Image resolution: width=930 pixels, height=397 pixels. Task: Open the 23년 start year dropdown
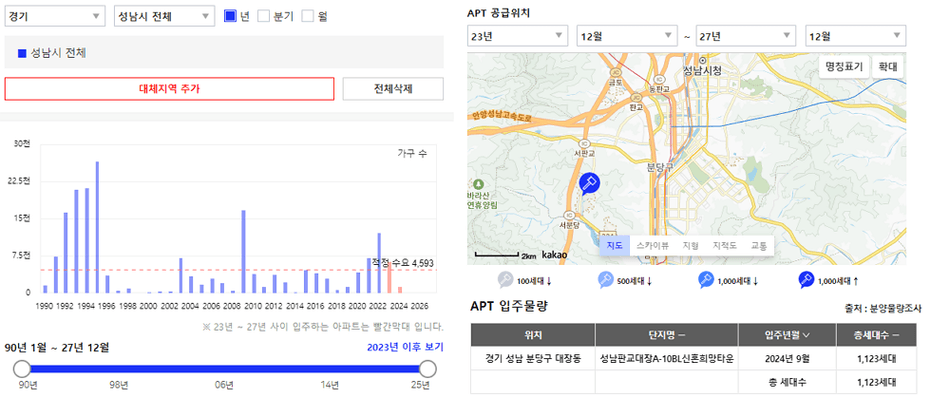coord(518,36)
